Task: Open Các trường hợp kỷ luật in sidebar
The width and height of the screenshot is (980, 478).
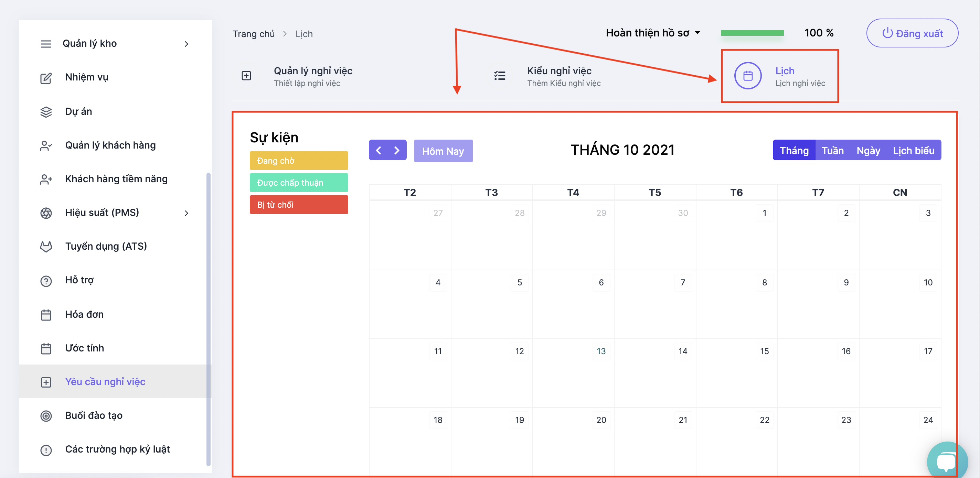Action: pos(116,449)
